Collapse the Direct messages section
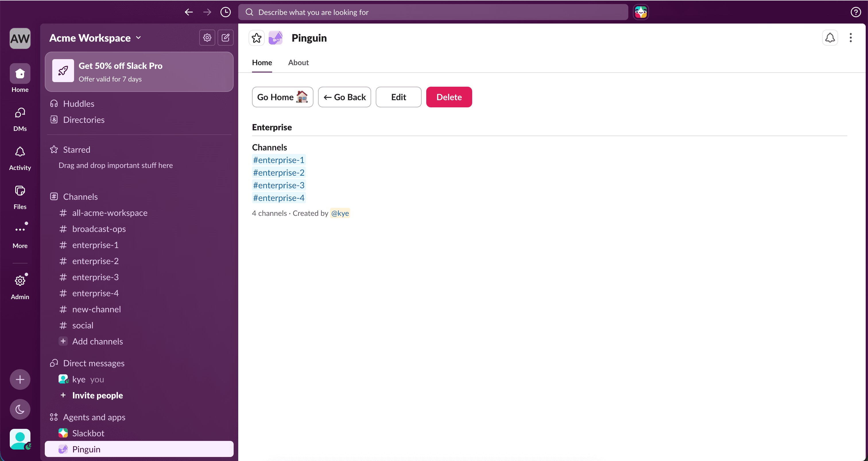The image size is (868, 461). point(94,363)
